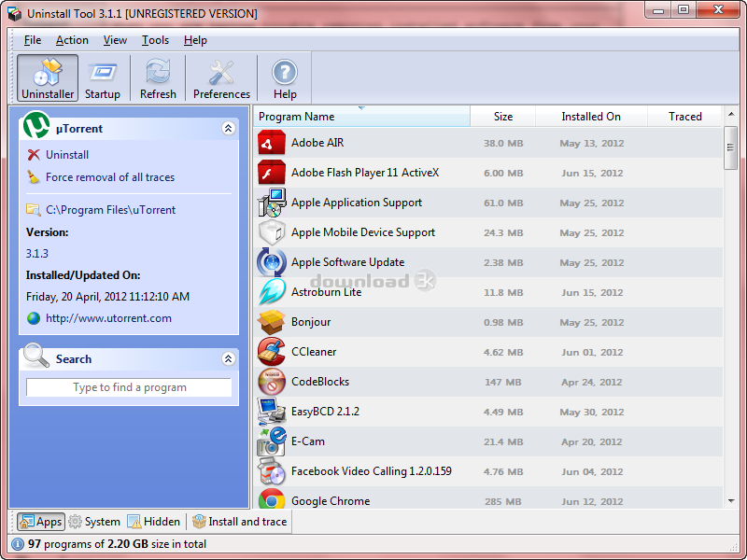The width and height of the screenshot is (747, 560).
Task: Focus the 'Type to find a program' field
Action: [x=129, y=387]
